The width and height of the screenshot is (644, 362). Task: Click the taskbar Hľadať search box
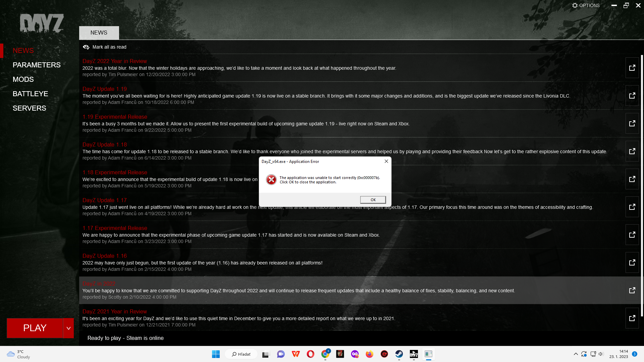click(241, 354)
